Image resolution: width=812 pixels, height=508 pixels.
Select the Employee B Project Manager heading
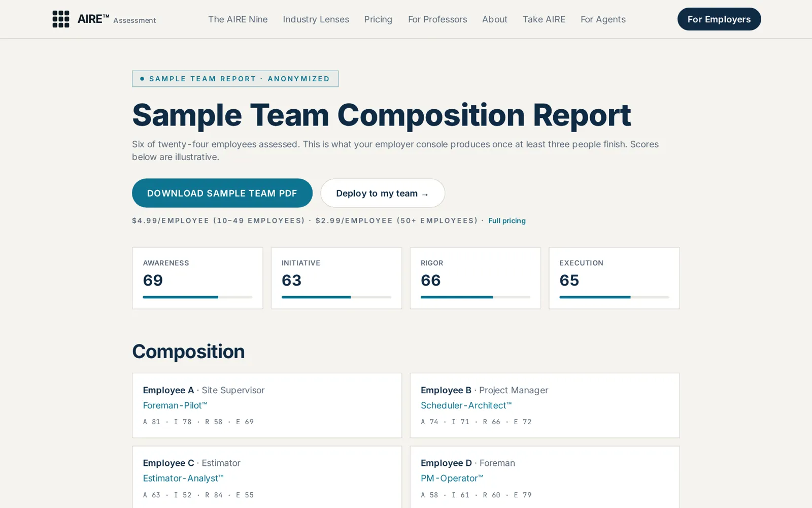point(484,390)
